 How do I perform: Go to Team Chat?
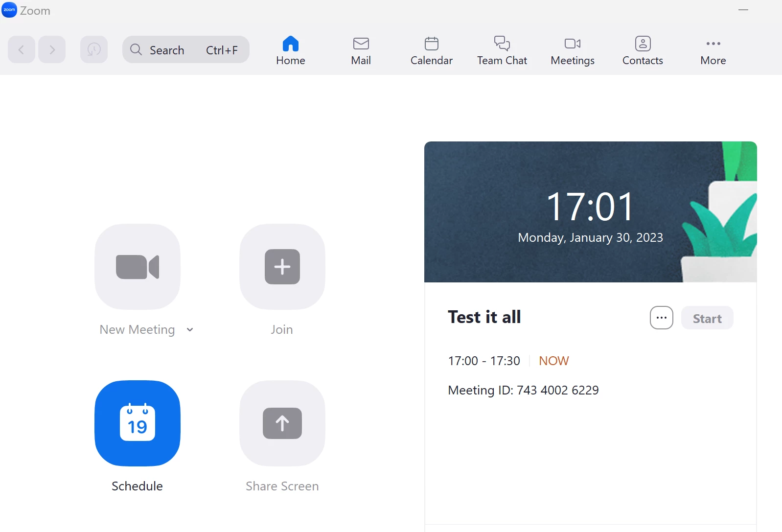[502, 50]
